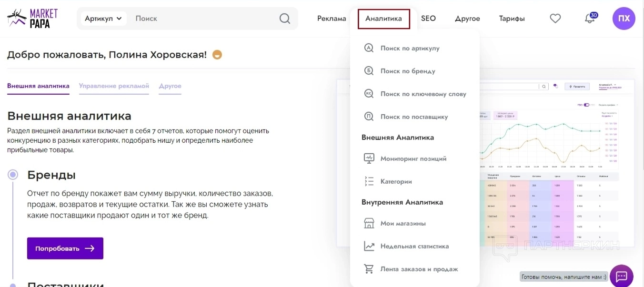Open "Поиск по артикулу" menu entry
This screenshot has height=287, width=644.
410,48
